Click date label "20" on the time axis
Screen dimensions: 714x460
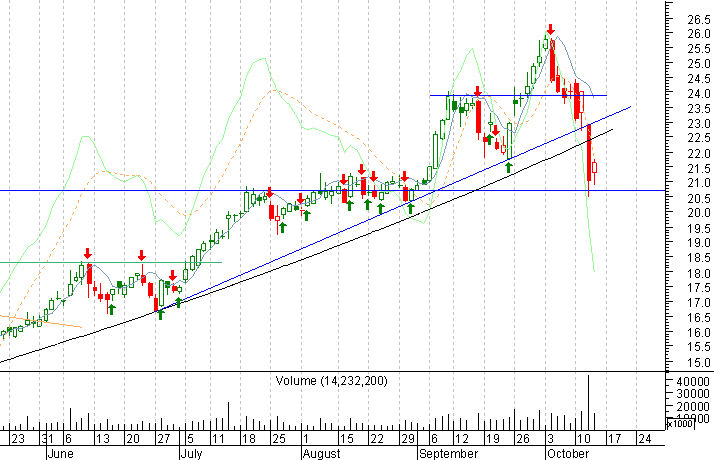click(133, 439)
